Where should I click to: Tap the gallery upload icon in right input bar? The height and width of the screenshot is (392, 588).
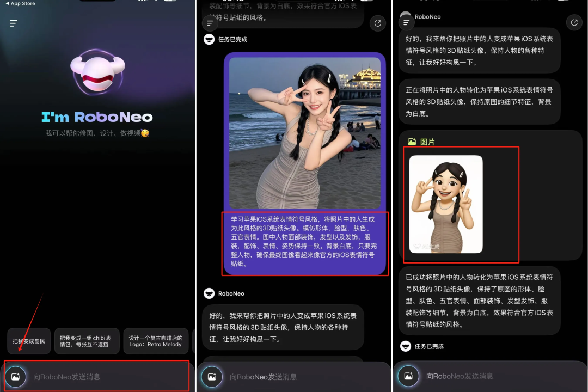click(408, 376)
